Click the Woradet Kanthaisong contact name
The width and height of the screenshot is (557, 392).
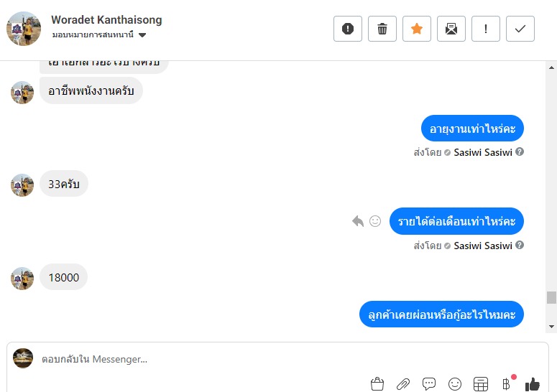coord(106,20)
